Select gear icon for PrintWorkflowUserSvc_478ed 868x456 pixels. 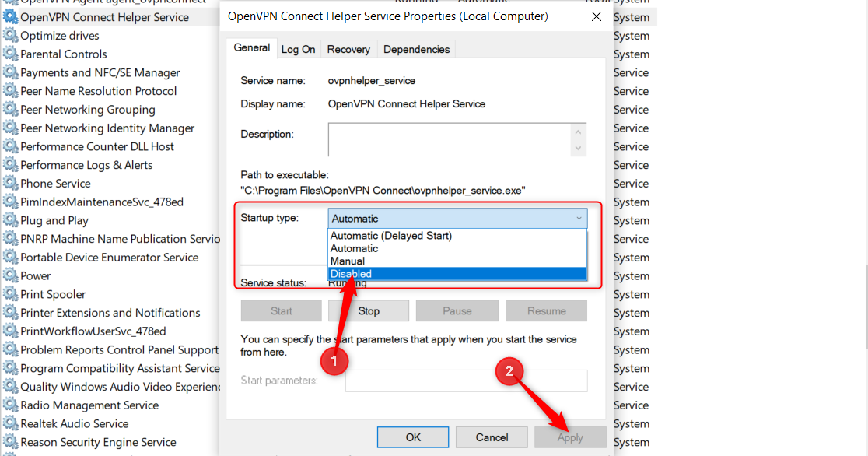(x=11, y=331)
